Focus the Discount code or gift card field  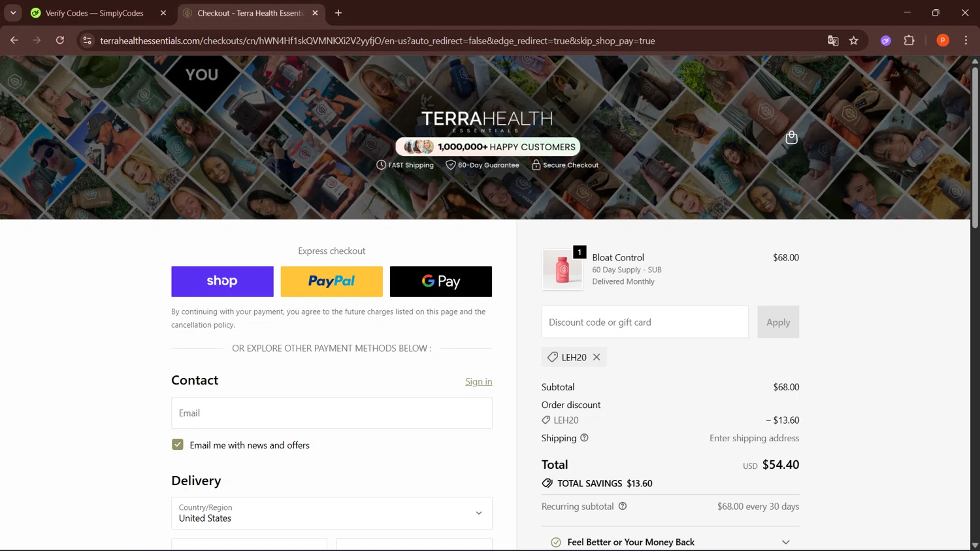point(645,322)
